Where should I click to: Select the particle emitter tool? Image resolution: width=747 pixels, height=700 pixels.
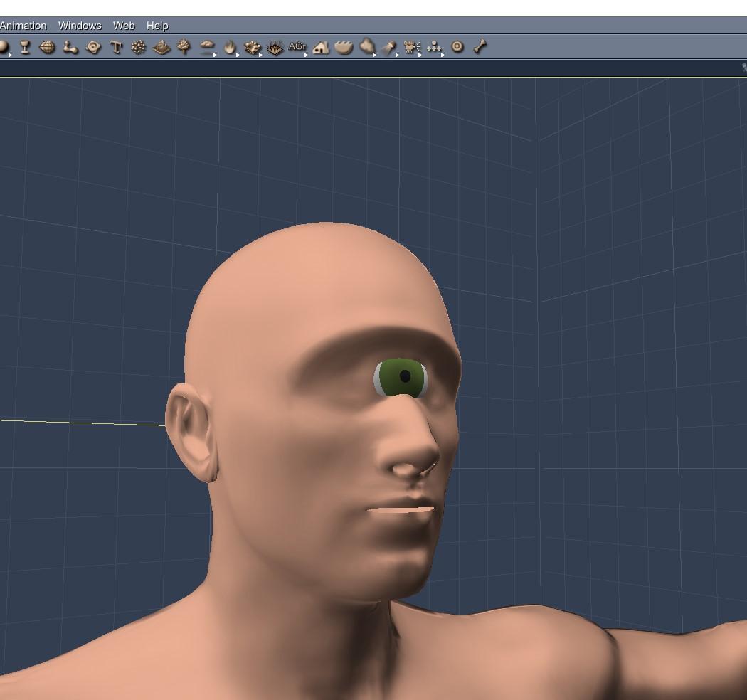coord(139,47)
